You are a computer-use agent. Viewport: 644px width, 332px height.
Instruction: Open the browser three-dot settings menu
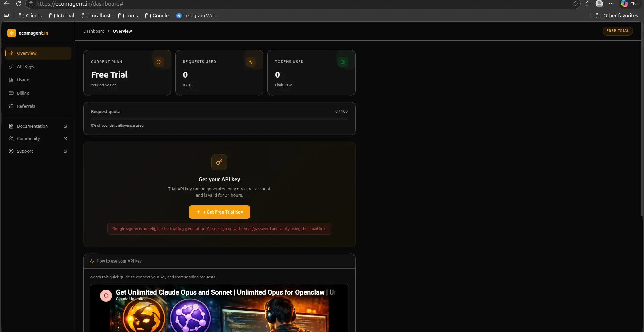(x=611, y=4)
